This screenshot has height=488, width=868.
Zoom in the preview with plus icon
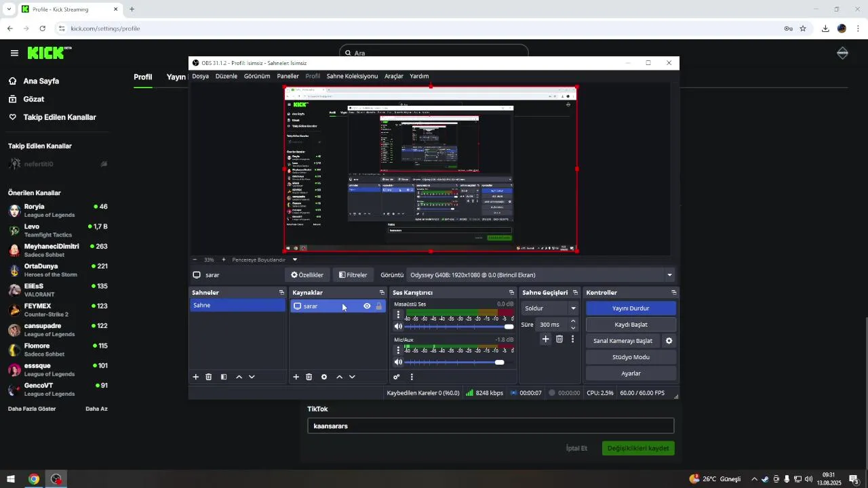pos(224,260)
